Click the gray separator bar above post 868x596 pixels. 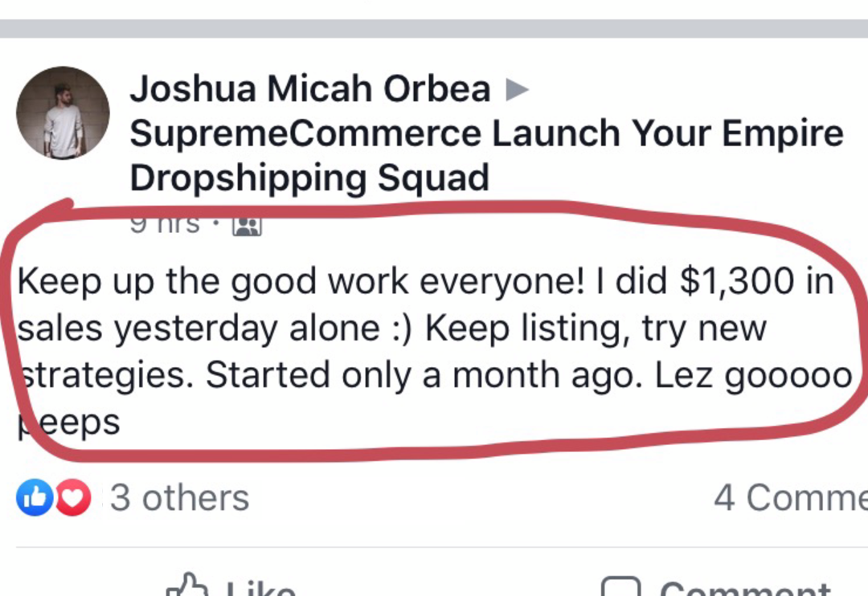(x=434, y=29)
